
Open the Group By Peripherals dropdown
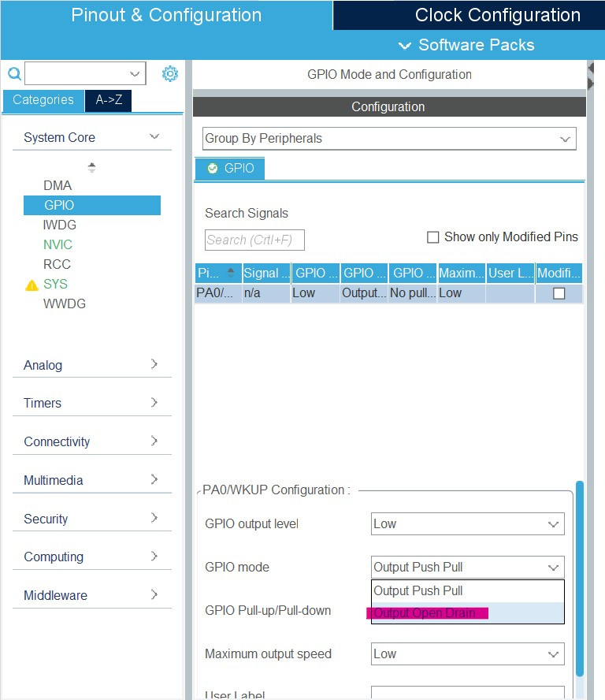(x=389, y=139)
